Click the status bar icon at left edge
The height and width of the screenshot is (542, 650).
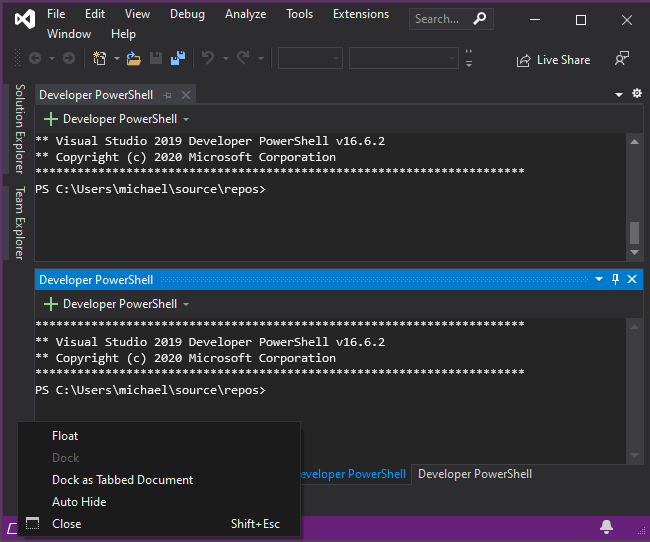pos(12,528)
